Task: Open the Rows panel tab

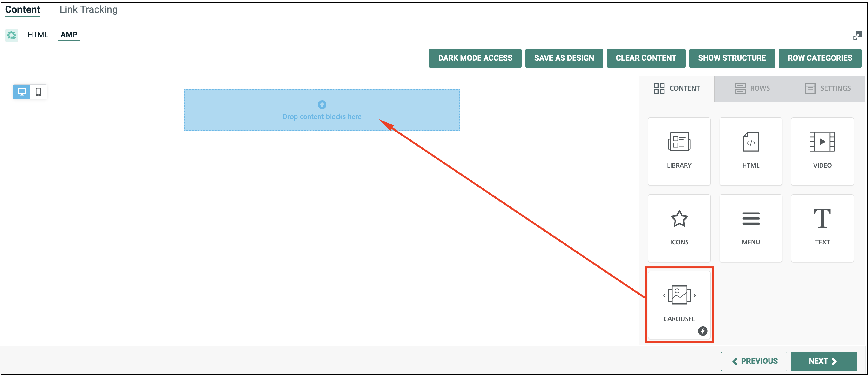Action: (x=752, y=88)
